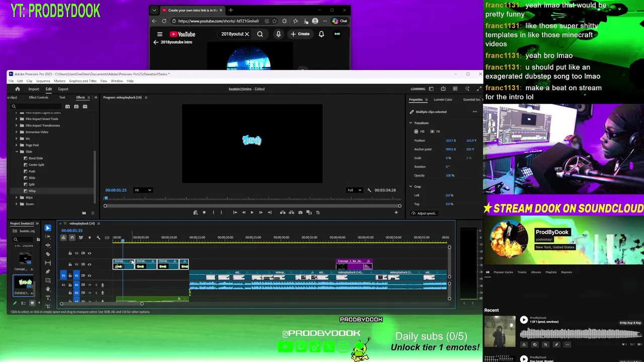Viewport: 644px width, 362px height.
Task: Mute audio track A1
Action: click(x=90, y=285)
